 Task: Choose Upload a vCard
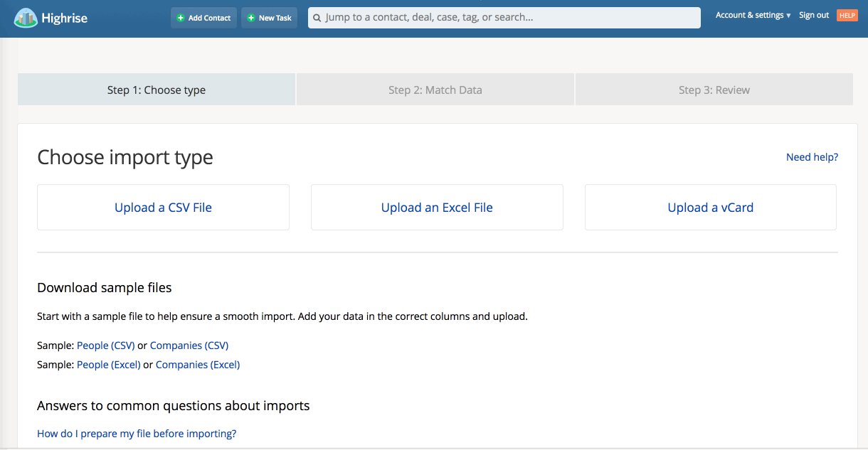(710, 207)
